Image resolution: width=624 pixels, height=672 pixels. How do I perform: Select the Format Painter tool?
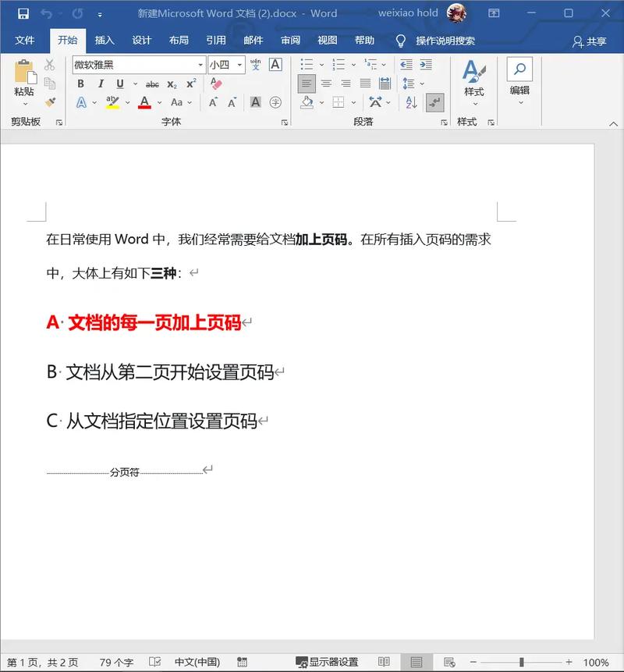coord(49,103)
